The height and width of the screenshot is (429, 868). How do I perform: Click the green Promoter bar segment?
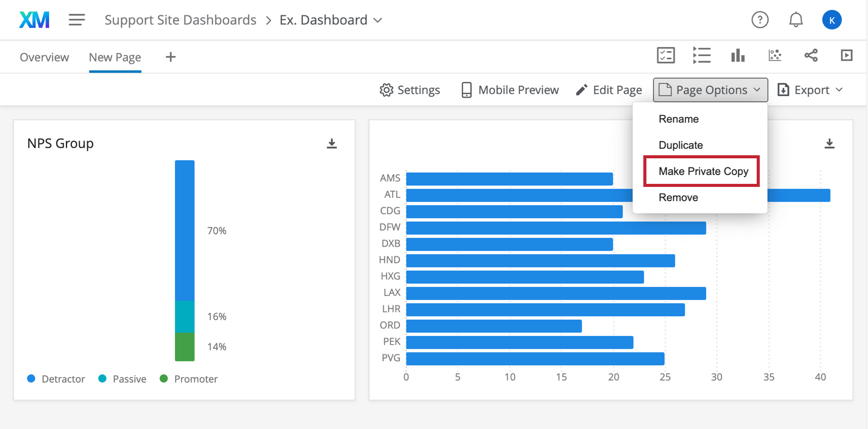tap(185, 347)
